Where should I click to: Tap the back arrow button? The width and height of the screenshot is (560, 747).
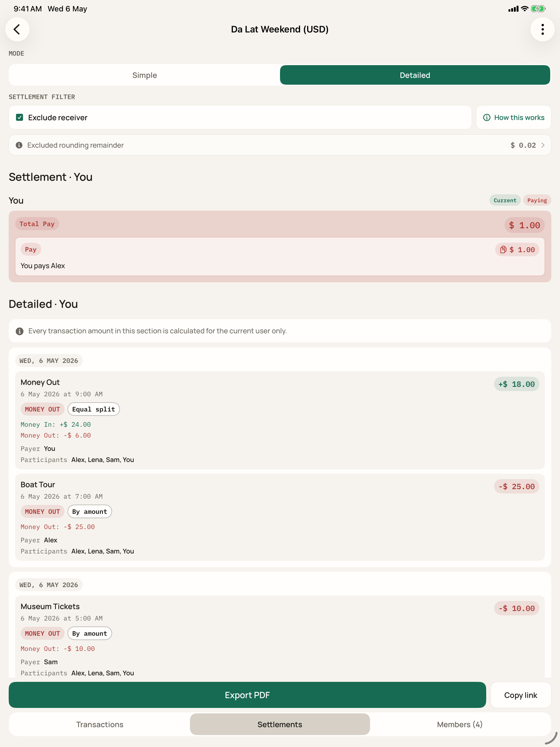(17, 29)
